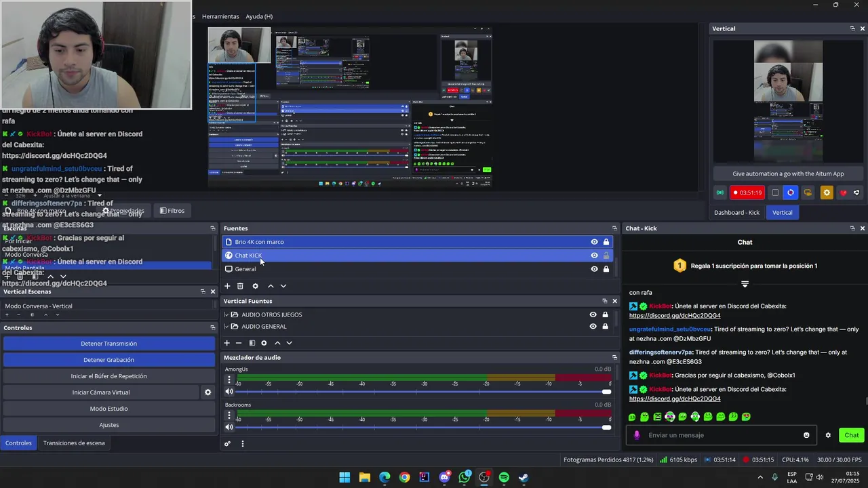Click Detener Grabación button
The width and height of the screenshot is (868, 488).
(x=109, y=360)
